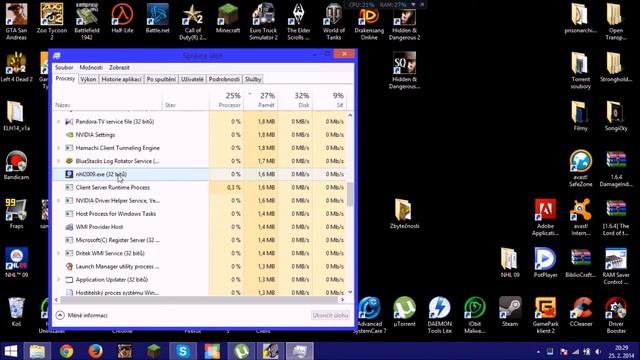Viewport: 640px width, 360px height.
Task: Switch to the Podrobnosti tab
Action: pyautogui.click(x=224, y=79)
